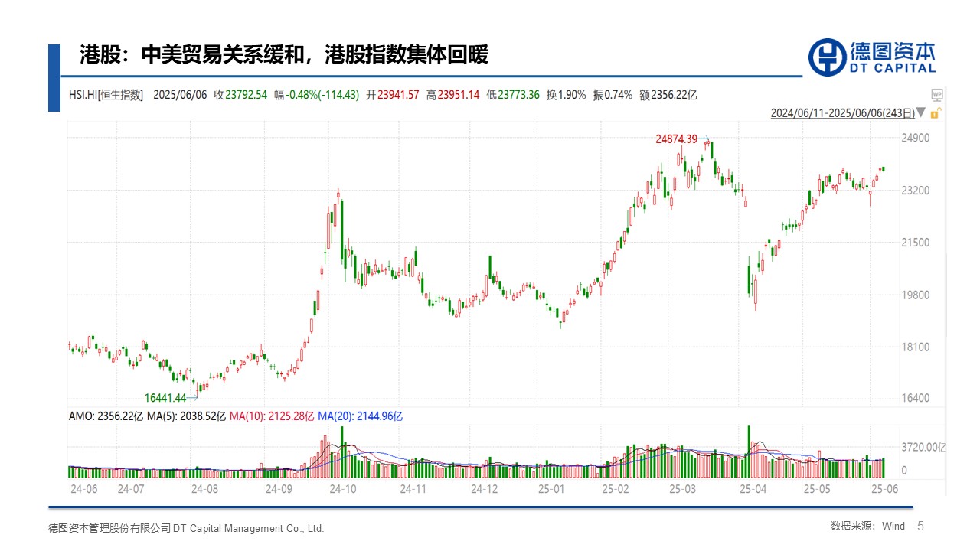Click the 数据来源 Wind source text

(x=867, y=527)
